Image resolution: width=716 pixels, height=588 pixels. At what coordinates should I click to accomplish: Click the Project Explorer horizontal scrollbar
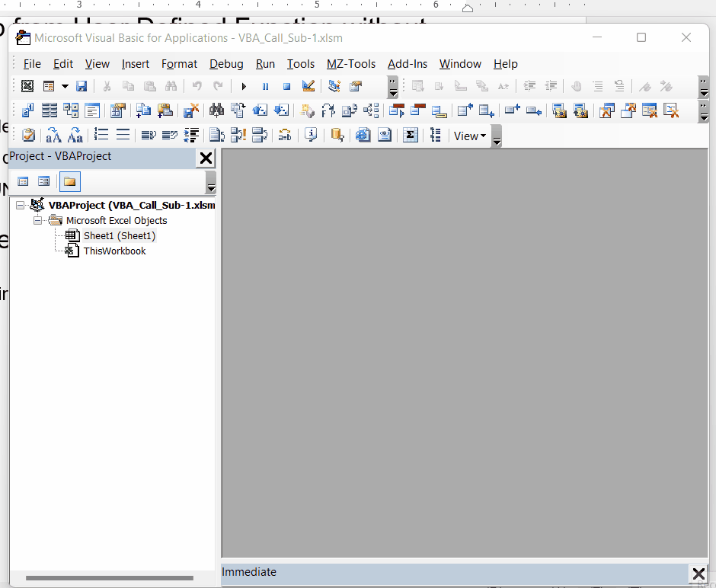pyautogui.click(x=110, y=579)
